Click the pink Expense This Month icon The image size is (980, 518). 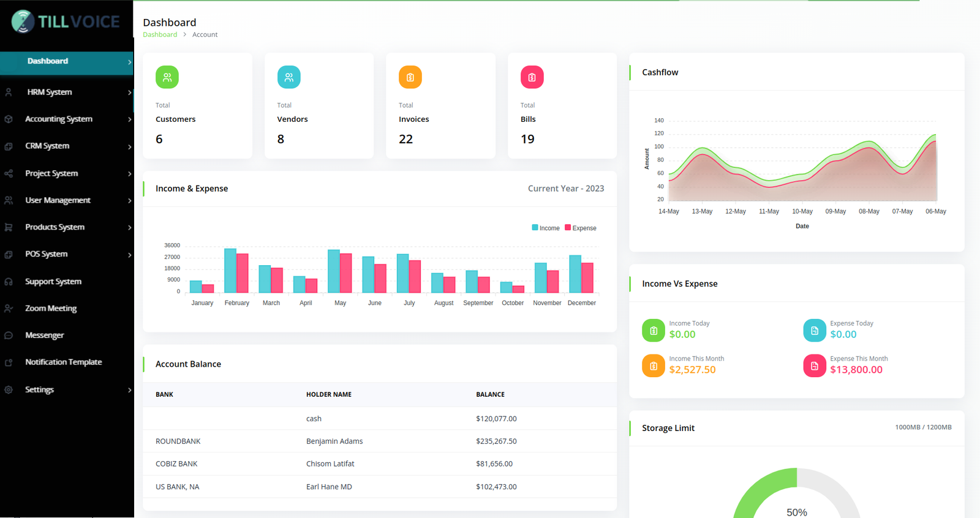click(814, 366)
